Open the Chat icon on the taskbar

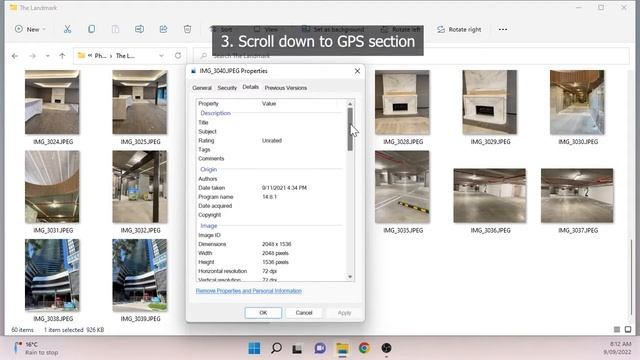[320, 348]
